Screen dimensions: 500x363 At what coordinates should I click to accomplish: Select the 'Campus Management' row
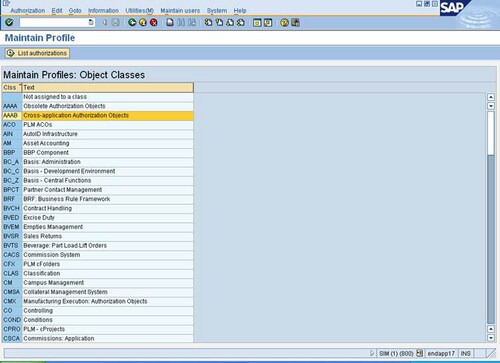pyautogui.click(x=98, y=283)
